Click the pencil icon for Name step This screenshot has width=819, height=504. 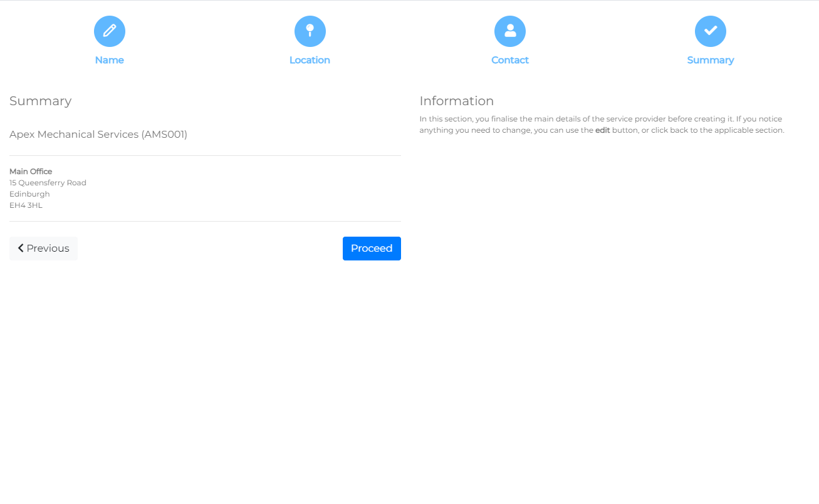pyautogui.click(x=110, y=31)
